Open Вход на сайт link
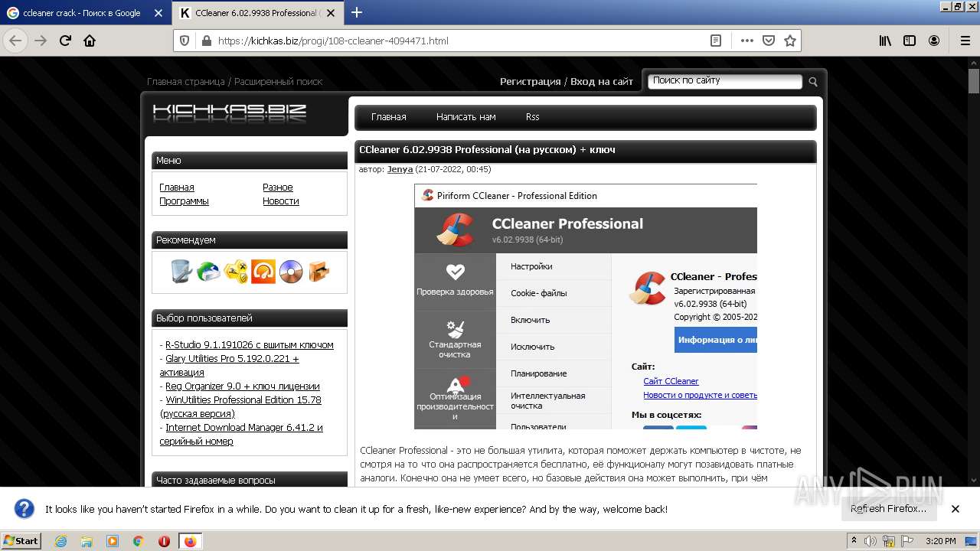The image size is (980, 551). click(602, 81)
